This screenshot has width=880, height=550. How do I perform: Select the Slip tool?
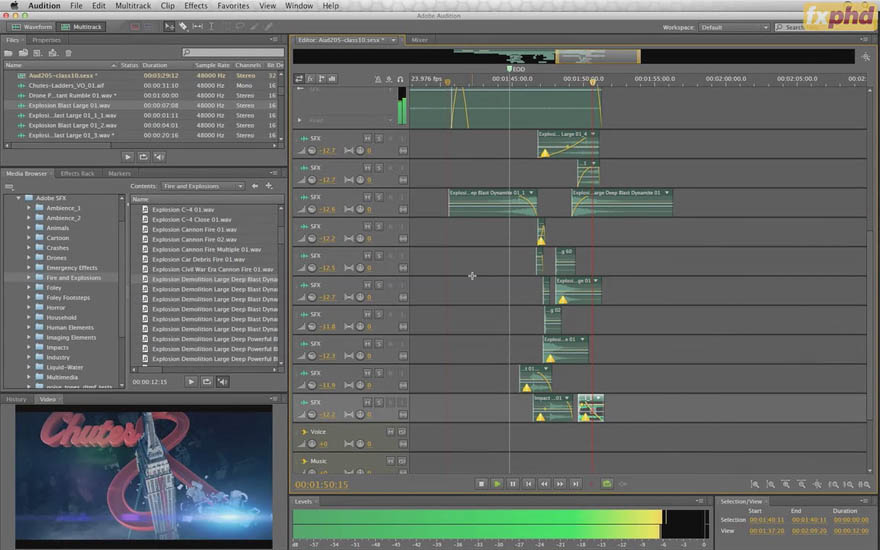point(198,26)
